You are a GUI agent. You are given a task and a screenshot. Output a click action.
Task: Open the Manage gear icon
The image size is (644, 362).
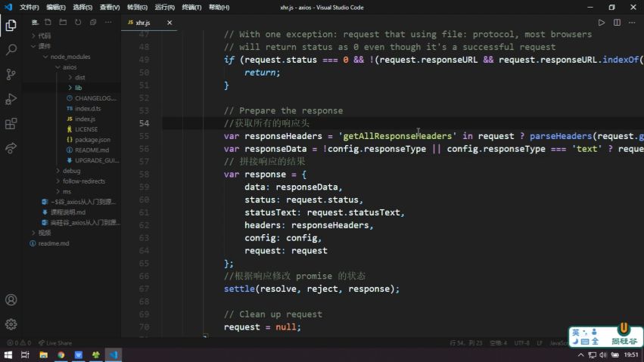11,324
